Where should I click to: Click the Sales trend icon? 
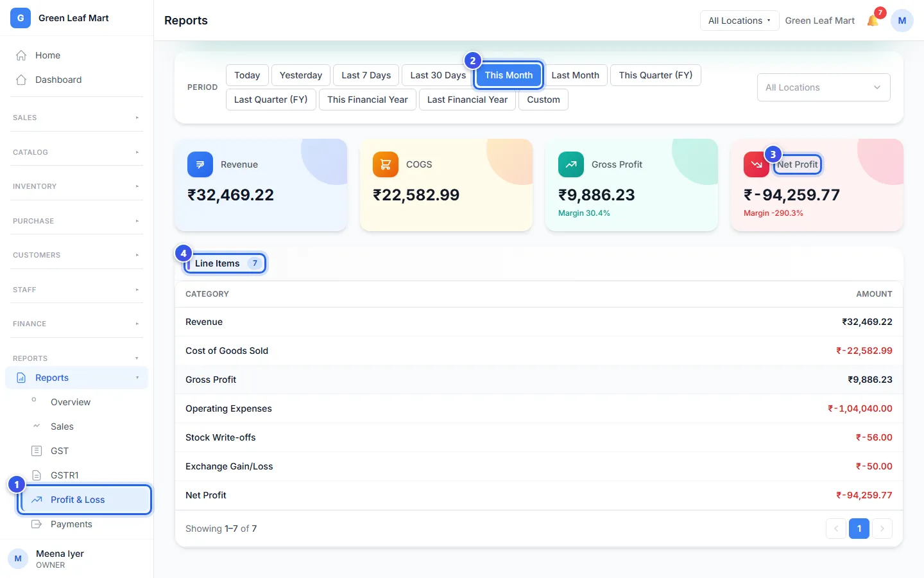click(37, 426)
